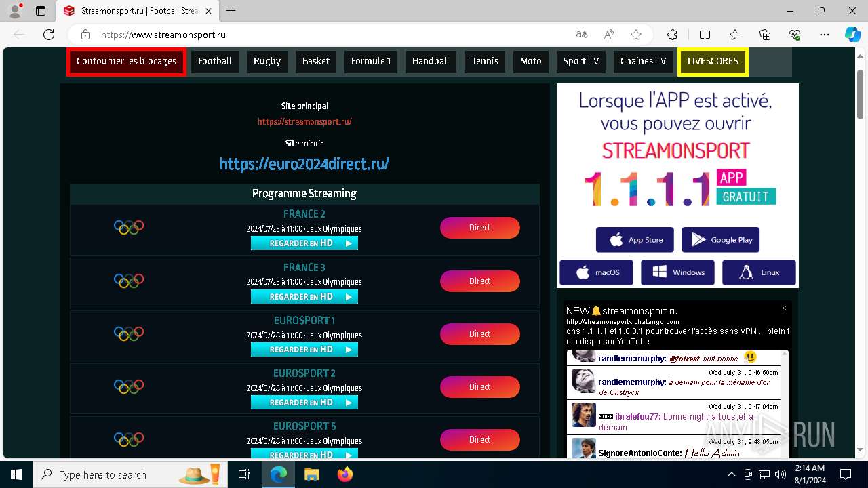Screen dimensions: 868x488
Task: Go to the Tennis section
Action: pos(485,61)
